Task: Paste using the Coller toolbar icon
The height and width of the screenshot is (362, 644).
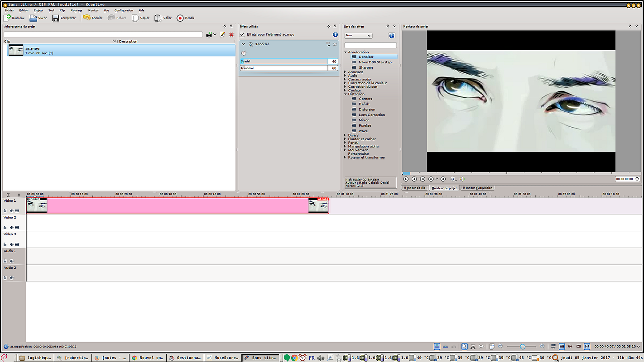Action: pos(158,18)
